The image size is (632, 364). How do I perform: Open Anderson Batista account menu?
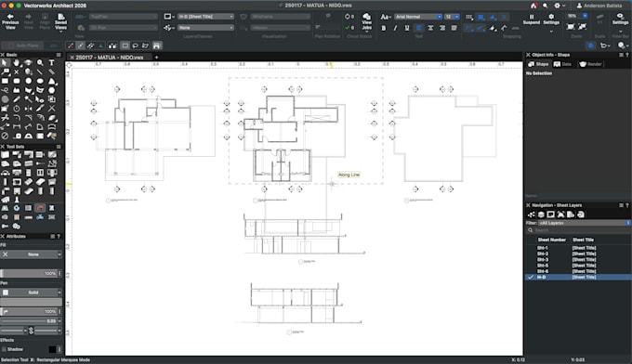point(599,6)
